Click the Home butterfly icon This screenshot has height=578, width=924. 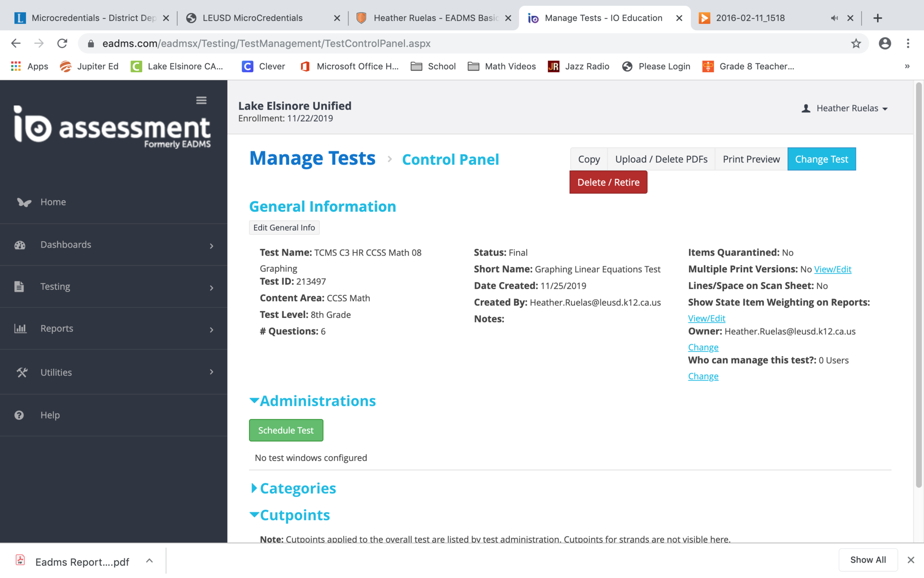coord(23,202)
